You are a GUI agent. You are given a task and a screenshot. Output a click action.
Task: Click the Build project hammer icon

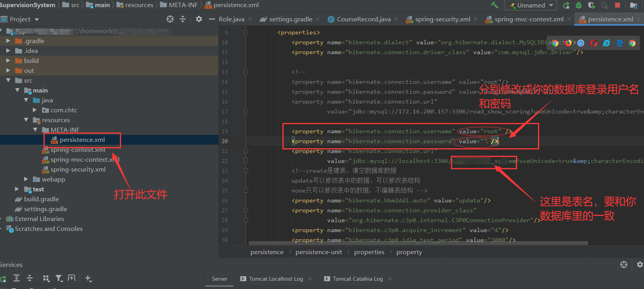click(494, 5)
